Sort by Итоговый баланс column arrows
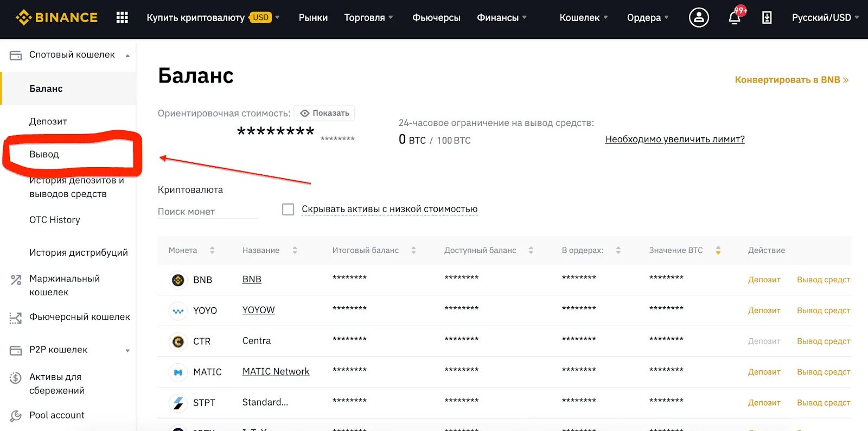This screenshot has width=868, height=431. pyautogui.click(x=413, y=250)
